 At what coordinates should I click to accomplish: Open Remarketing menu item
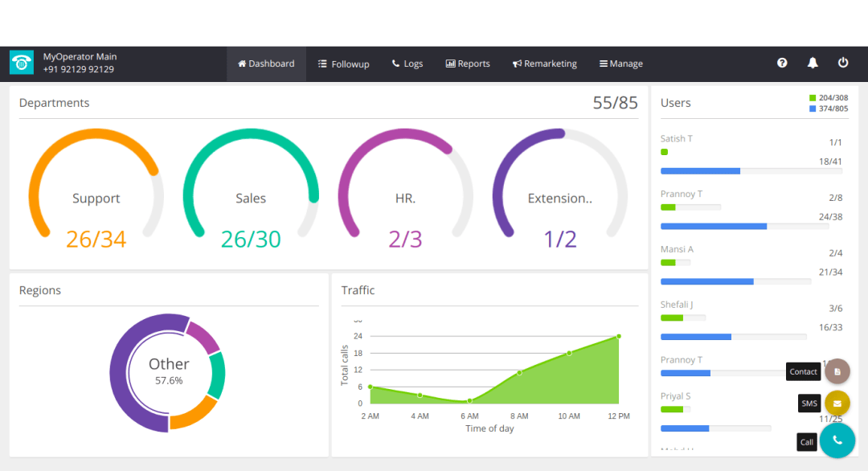click(545, 63)
